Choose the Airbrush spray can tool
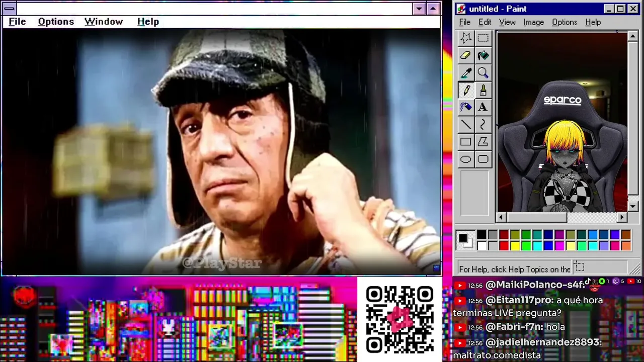The width and height of the screenshot is (644, 362). (466, 107)
